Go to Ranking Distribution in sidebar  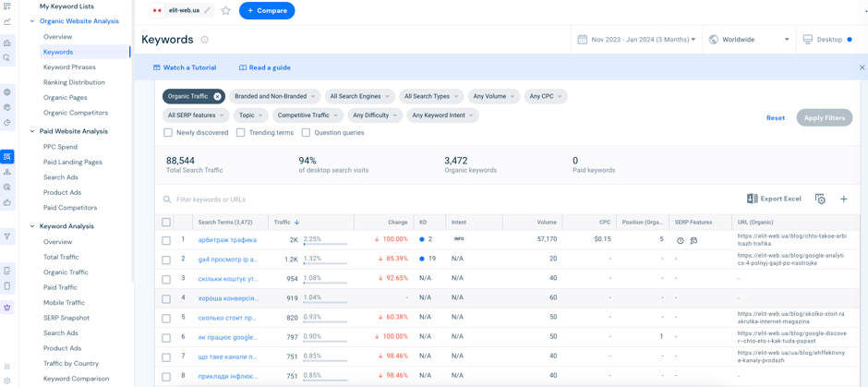tap(74, 82)
